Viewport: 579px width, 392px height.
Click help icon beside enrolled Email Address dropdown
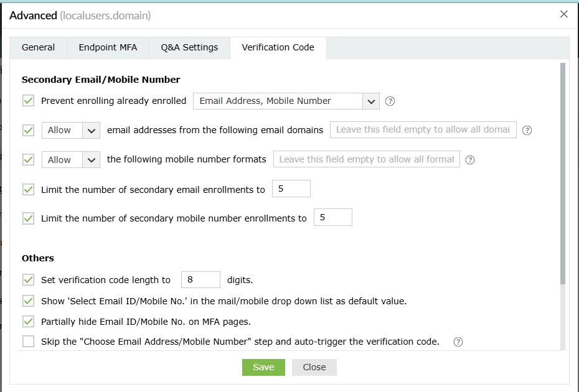[x=390, y=101]
